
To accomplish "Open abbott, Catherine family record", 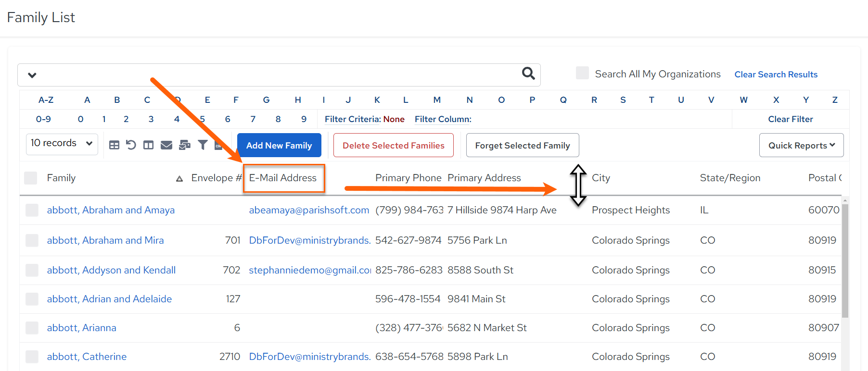I will point(87,357).
